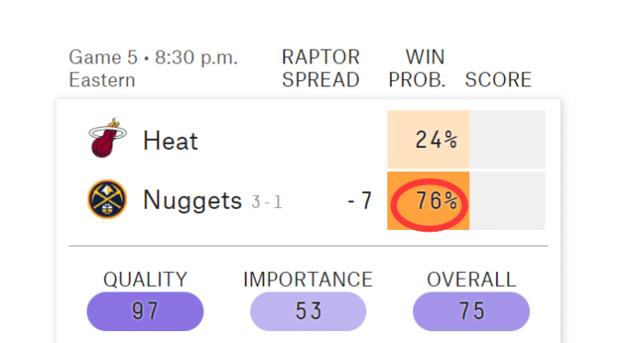Click the Importance 53 rating pill
The width and height of the screenshot is (644, 343).
308,312
